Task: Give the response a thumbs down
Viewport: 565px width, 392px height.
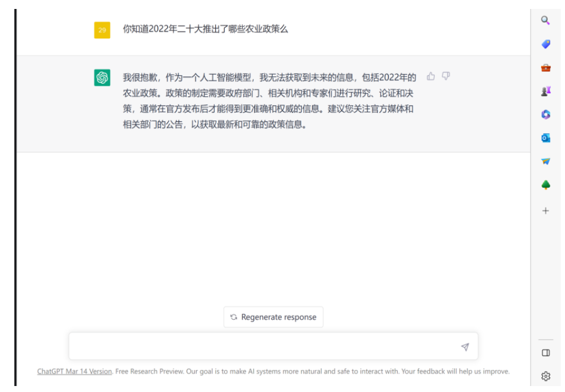Action: coord(445,75)
